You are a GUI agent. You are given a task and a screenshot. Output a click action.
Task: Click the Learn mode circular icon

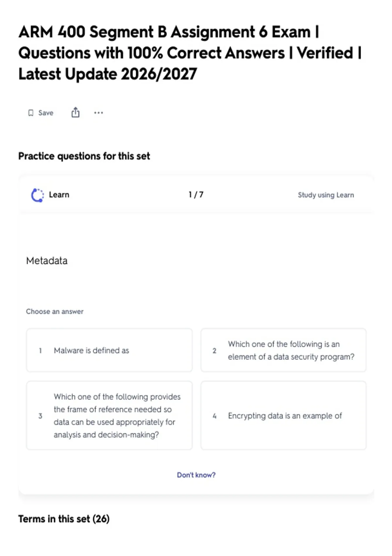coord(37,195)
